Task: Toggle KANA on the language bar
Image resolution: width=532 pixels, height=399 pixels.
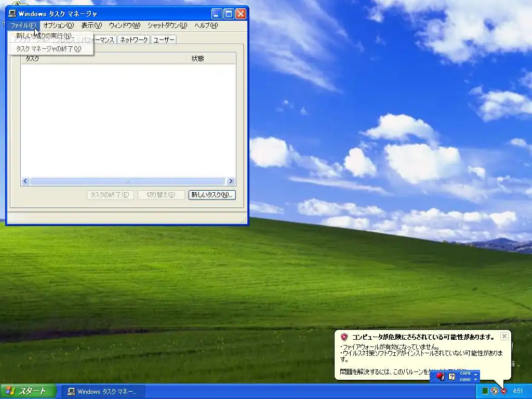Action: point(465,379)
